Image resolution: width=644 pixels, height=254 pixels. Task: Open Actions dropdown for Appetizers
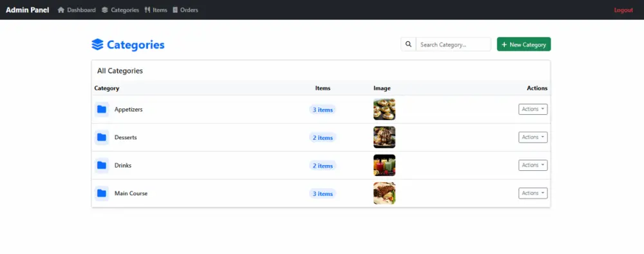(533, 110)
